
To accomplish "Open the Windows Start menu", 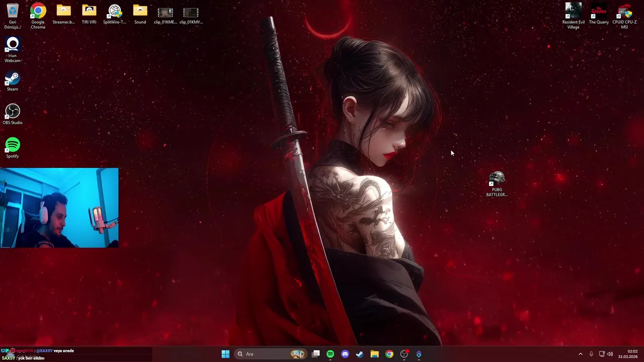I will point(225,354).
